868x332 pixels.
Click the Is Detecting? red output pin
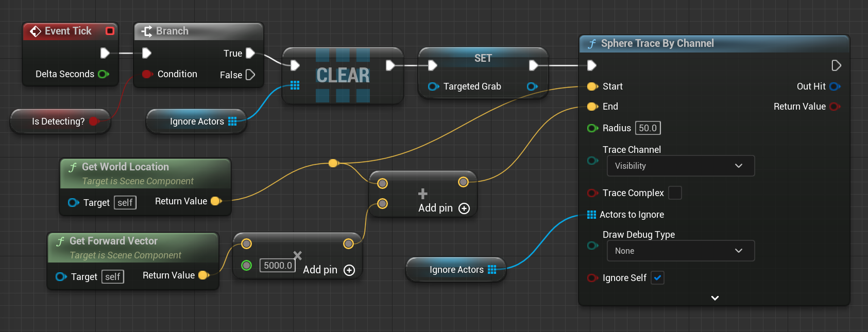pos(94,121)
